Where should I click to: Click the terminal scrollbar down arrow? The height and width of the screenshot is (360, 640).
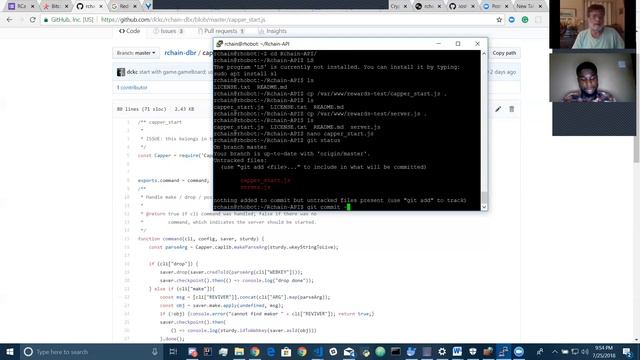point(484,207)
